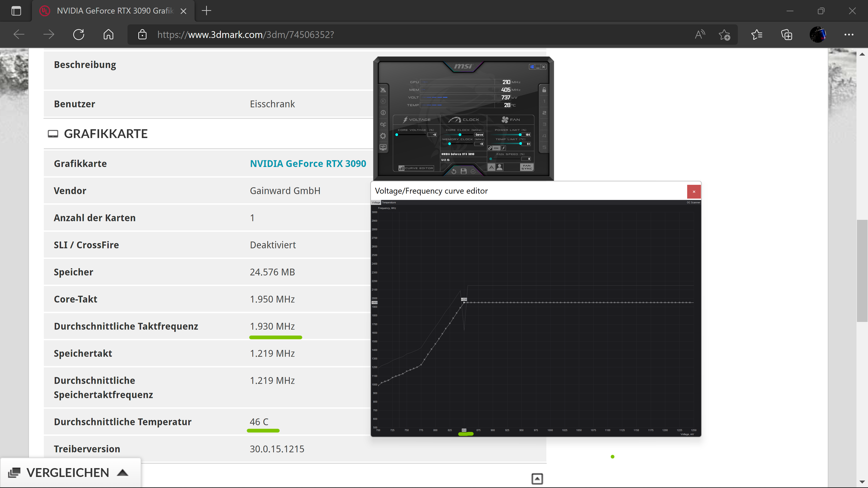Open Afterburner settings gear icon

(x=383, y=136)
